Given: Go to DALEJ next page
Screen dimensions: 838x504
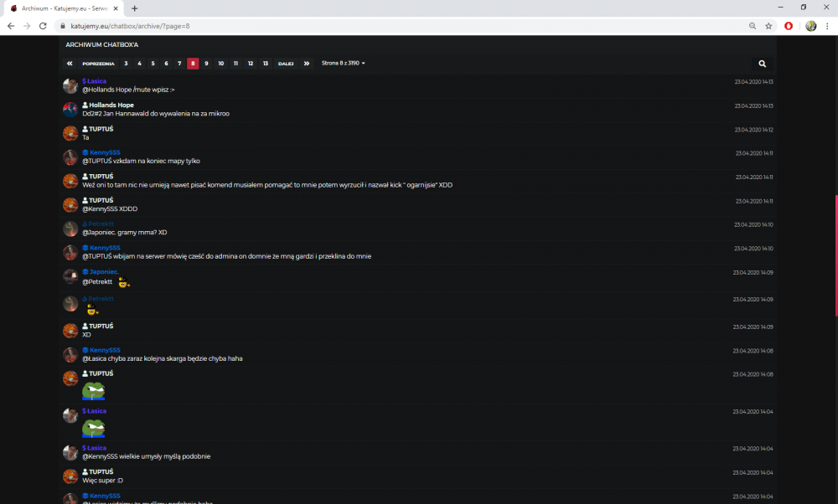Looking at the screenshot, I should pyautogui.click(x=286, y=64).
